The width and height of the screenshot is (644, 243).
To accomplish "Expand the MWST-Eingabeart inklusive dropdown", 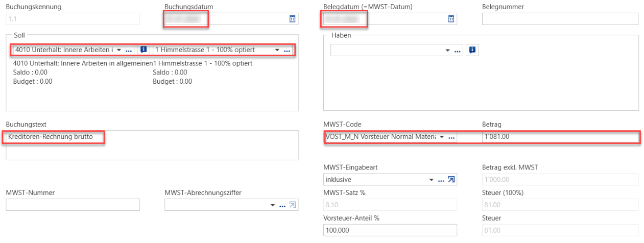I will tap(432, 180).
